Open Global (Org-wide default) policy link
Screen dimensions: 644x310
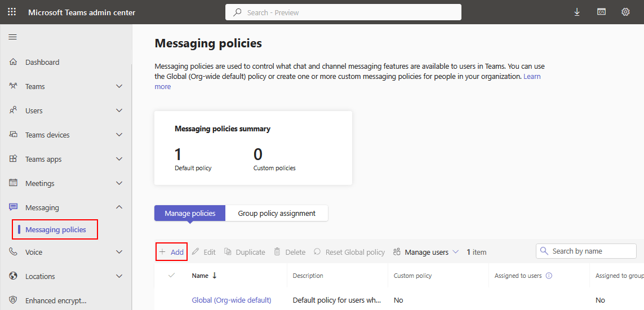[232, 300]
